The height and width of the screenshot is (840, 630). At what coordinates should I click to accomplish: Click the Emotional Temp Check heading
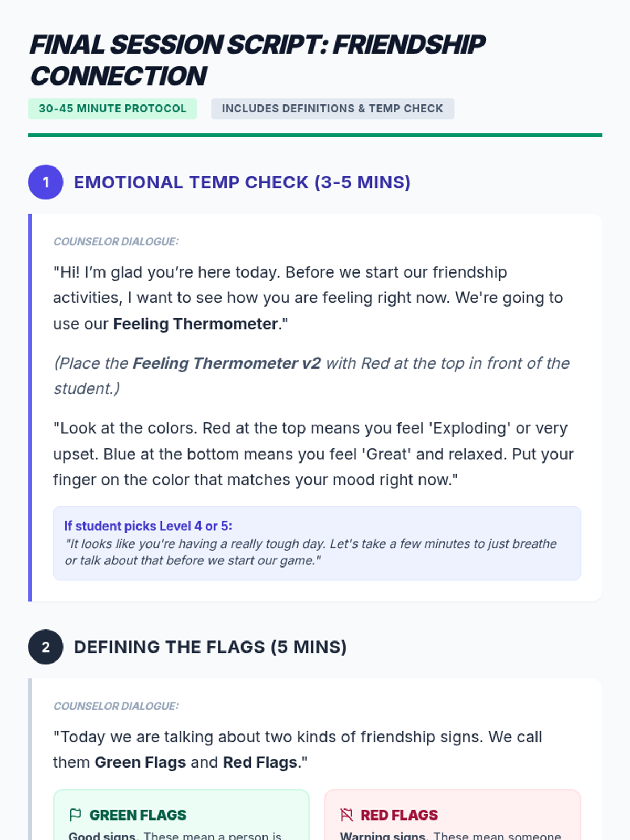242,182
